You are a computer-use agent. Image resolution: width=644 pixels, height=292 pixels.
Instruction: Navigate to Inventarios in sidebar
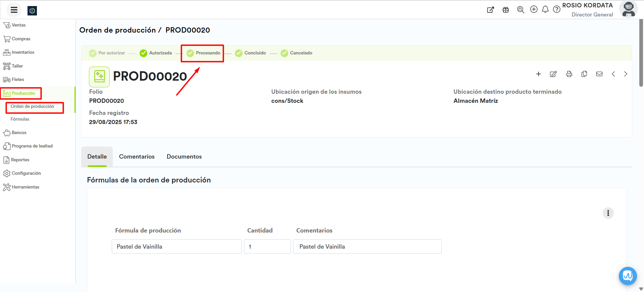pos(23,52)
